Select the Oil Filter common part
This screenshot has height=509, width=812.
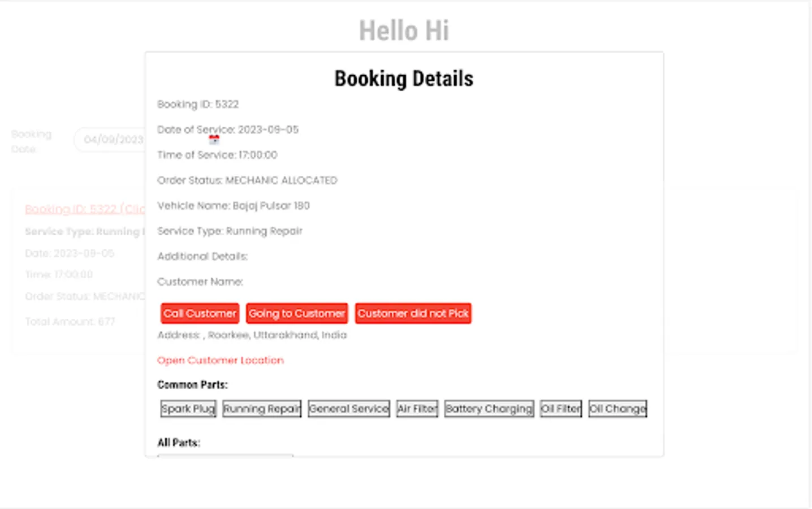[x=560, y=408]
